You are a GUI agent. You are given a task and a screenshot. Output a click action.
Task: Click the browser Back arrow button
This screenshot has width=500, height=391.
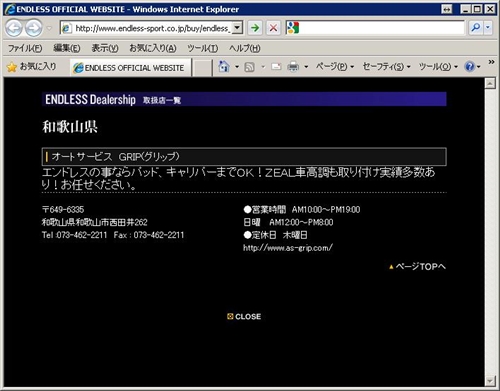tap(14, 28)
